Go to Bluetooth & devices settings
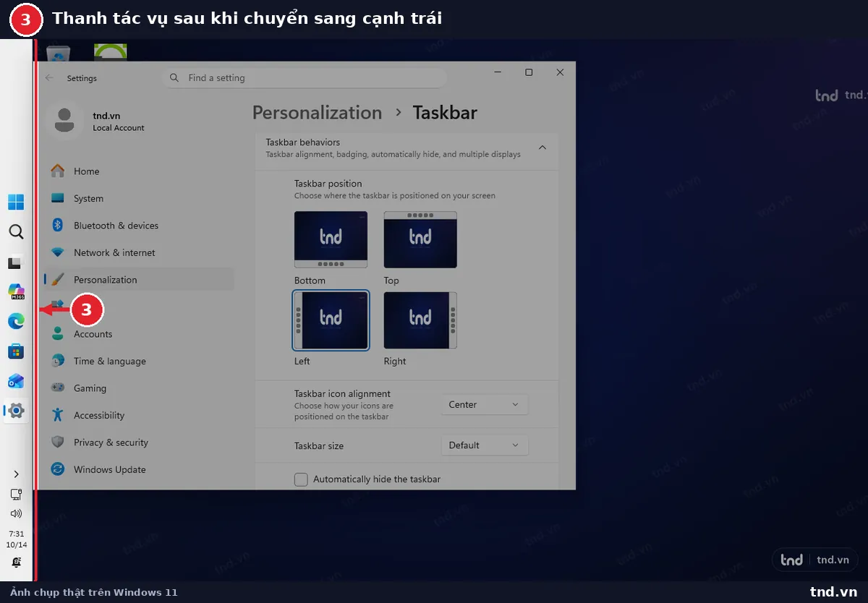 (x=116, y=226)
